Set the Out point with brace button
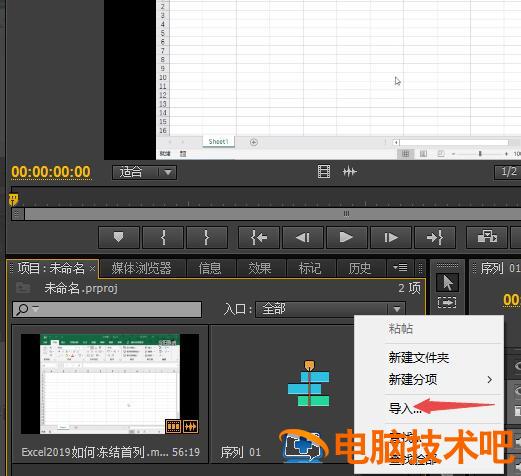 tap(207, 237)
